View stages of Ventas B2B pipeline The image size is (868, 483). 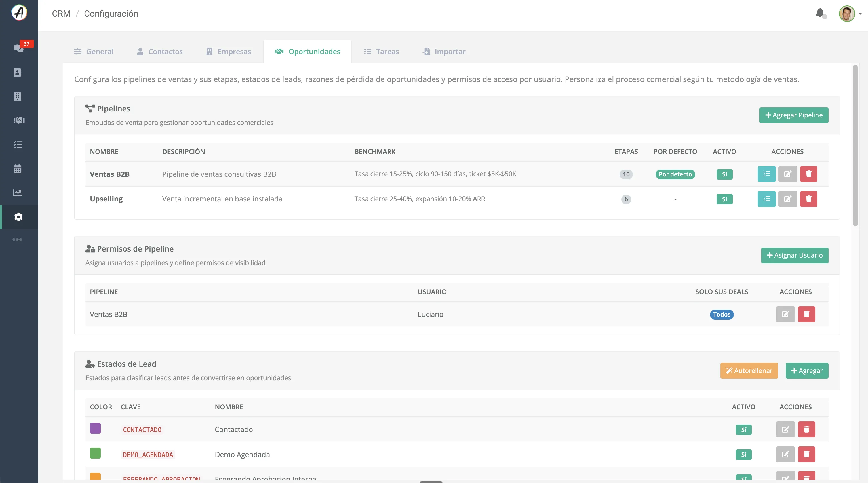[767, 174]
